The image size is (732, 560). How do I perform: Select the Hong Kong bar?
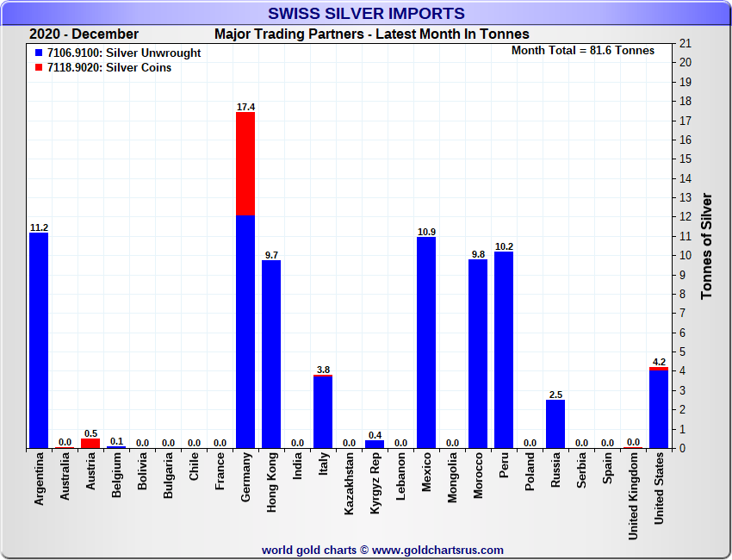tap(271, 354)
